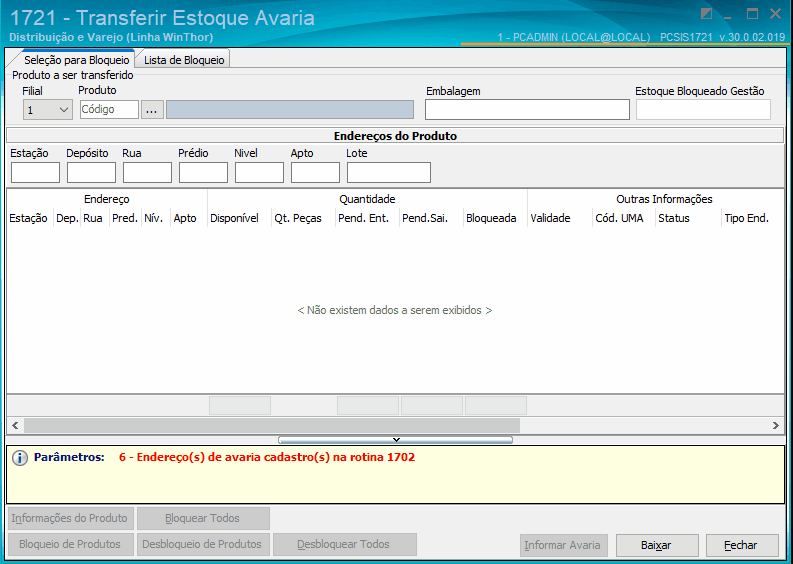793x564 pixels.
Task: Click the Prédio filter input
Action: [203, 172]
